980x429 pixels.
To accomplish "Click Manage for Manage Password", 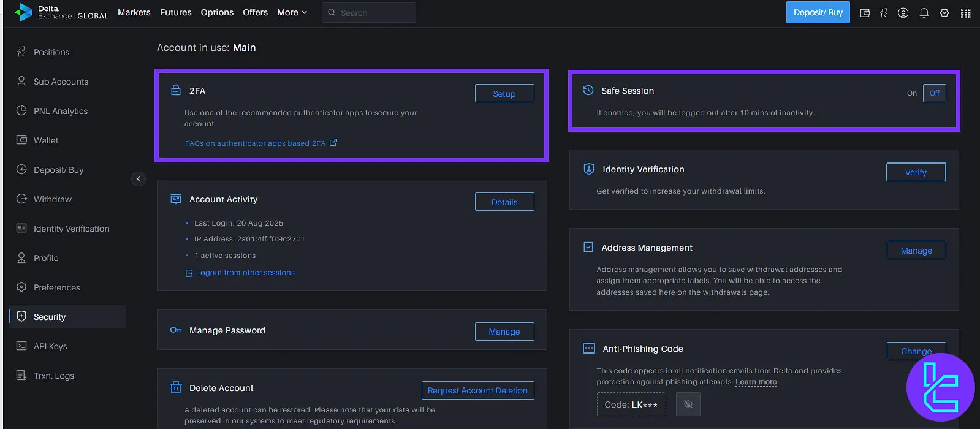I will [504, 332].
